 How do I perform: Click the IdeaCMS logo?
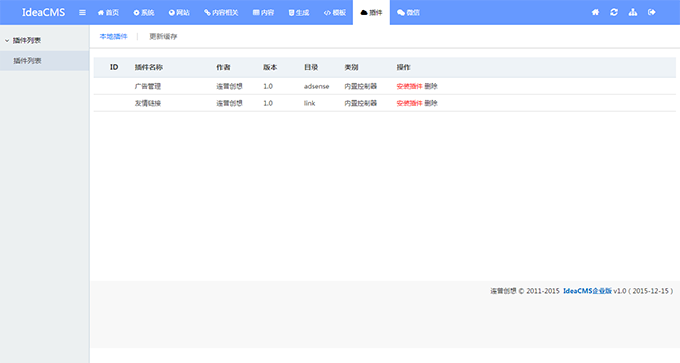(x=43, y=13)
